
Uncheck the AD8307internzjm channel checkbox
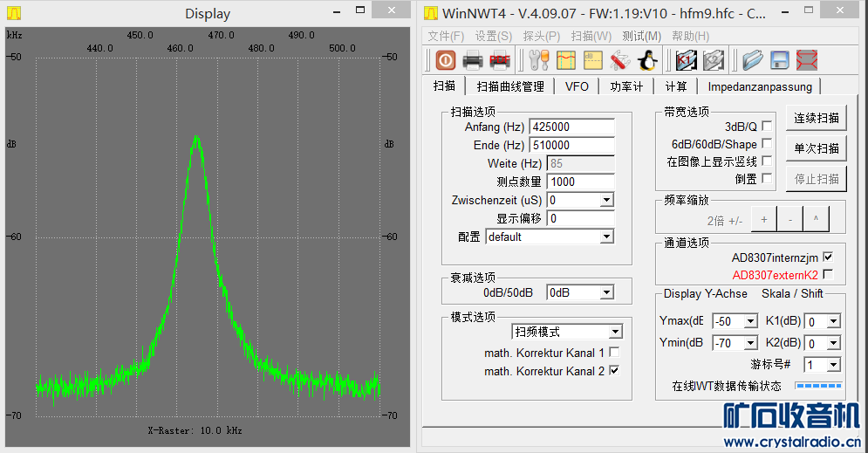pyautogui.click(x=828, y=257)
